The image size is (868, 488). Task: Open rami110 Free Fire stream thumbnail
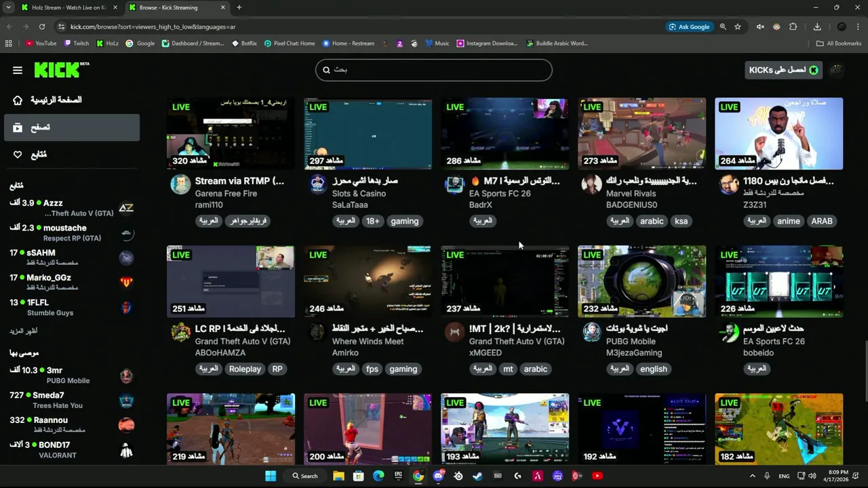231,134
